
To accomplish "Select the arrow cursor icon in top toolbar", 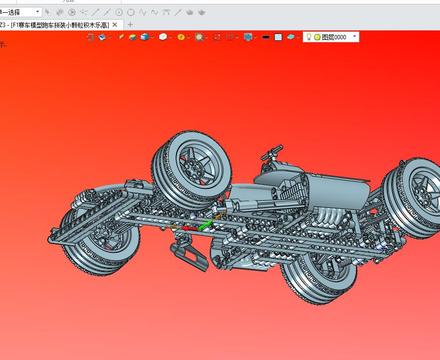I will (x=48, y=12).
